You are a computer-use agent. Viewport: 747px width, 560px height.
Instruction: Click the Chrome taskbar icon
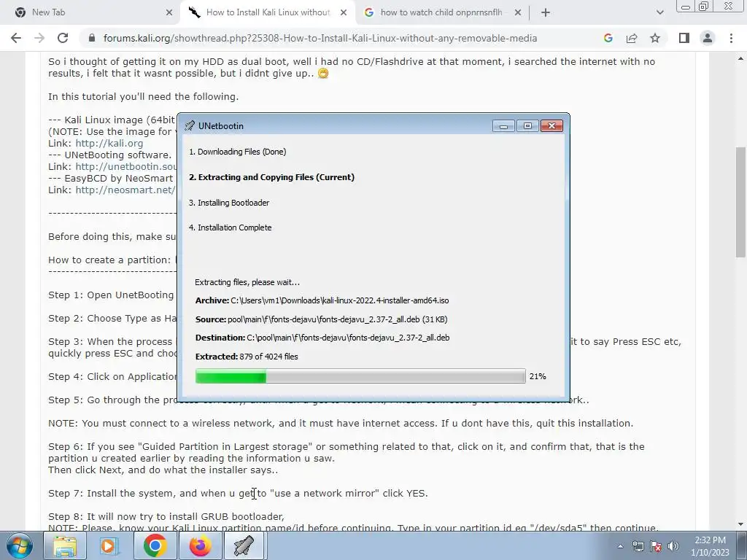pyautogui.click(x=155, y=545)
